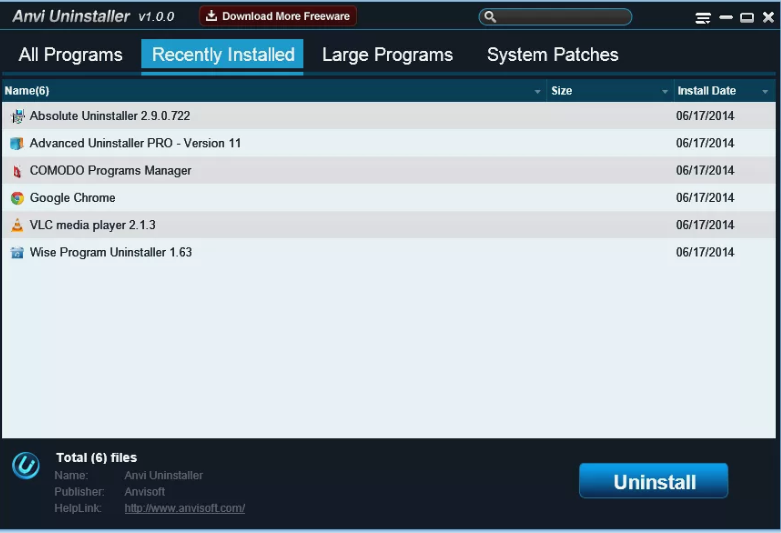Click the Wise Program Uninstaller icon

click(17, 253)
